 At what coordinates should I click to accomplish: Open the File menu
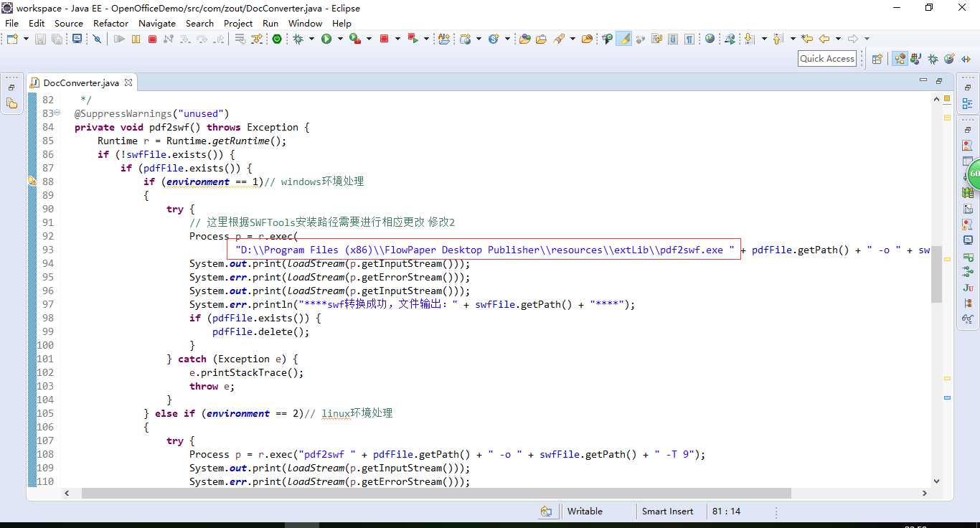(11, 23)
